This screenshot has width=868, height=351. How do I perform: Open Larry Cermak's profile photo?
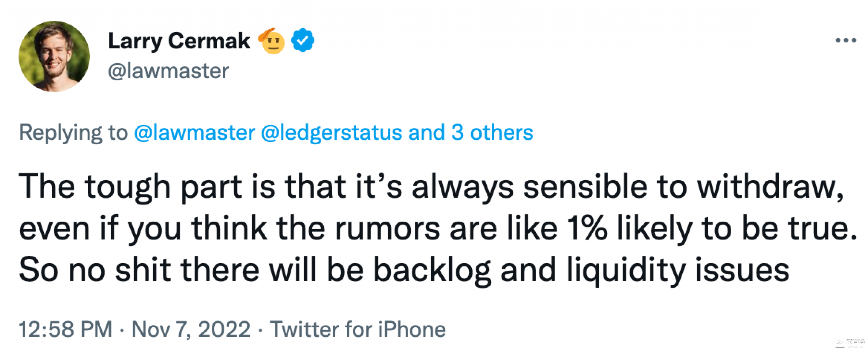click(54, 56)
